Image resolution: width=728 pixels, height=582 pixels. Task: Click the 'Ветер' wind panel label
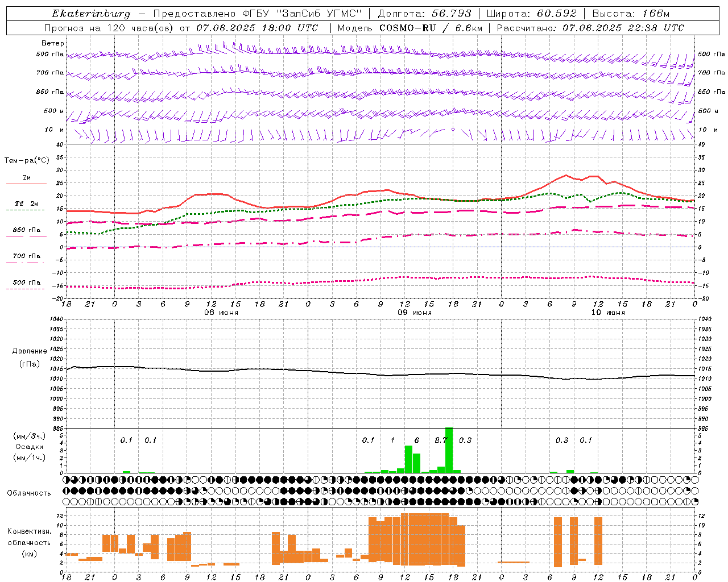[53, 43]
